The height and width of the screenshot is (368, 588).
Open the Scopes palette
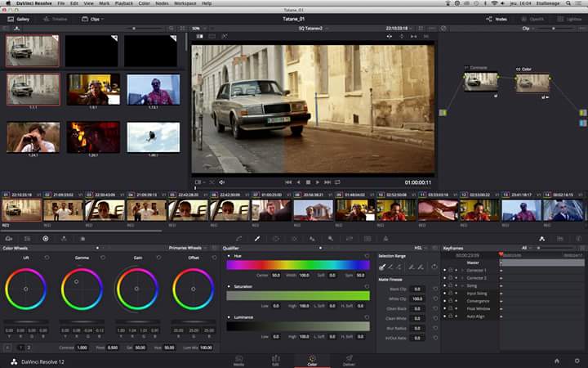[560, 239]
